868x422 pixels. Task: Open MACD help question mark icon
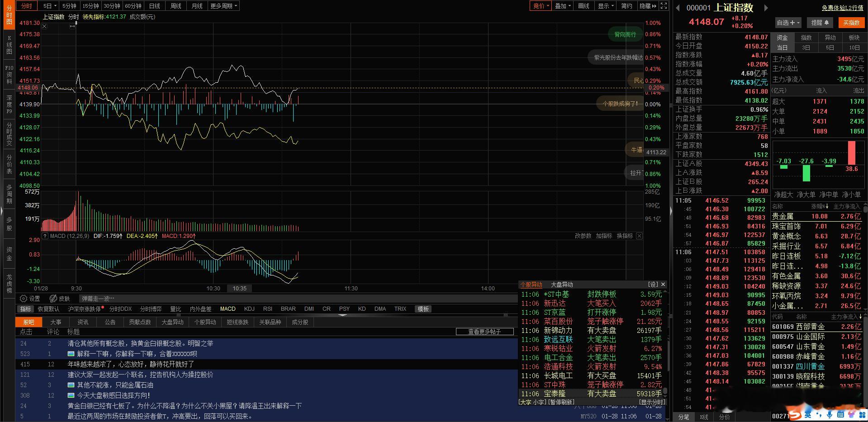coord(45,236)
